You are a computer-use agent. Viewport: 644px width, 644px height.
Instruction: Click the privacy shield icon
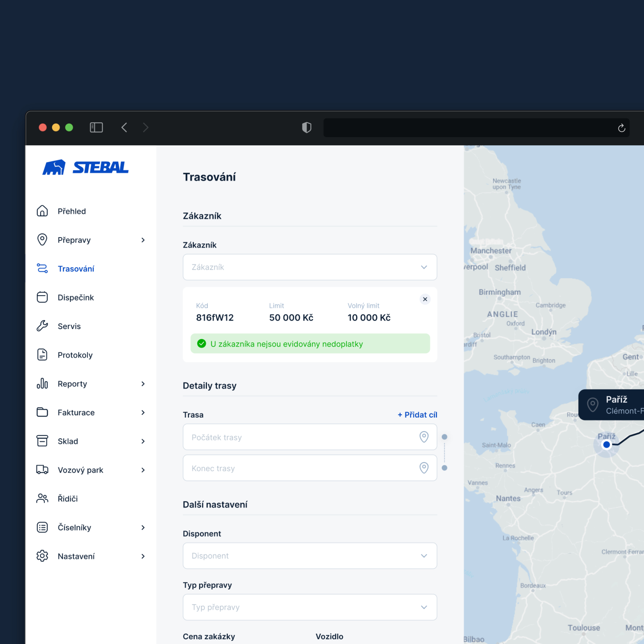(307, 127)
